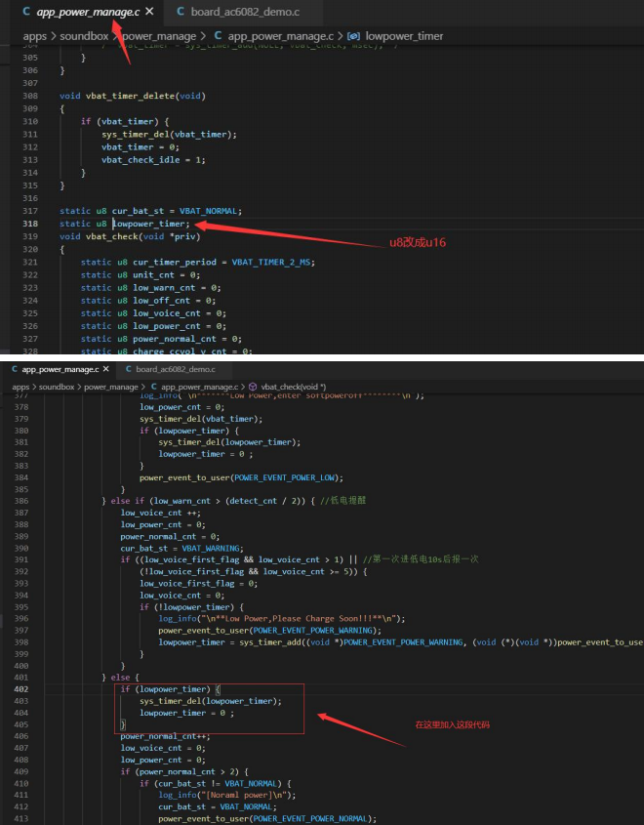The height and width of the screenshot is (825, 644).
Task: Click line number 318 in gutter
Action: click(30, 224)
